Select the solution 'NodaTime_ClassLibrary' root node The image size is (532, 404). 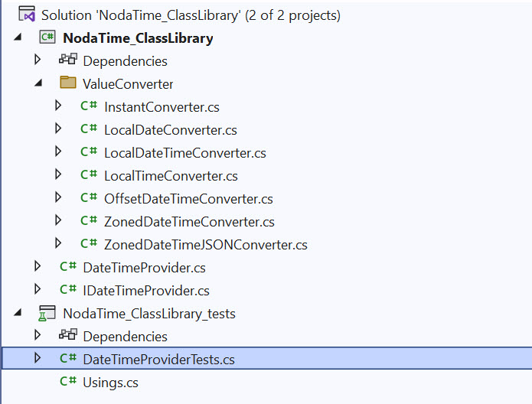click(x=191, y=15)
